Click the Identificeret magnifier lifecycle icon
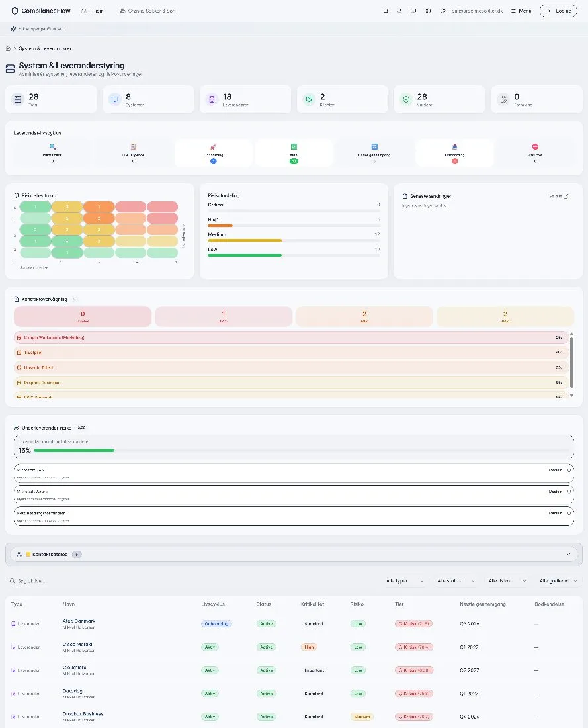This screenshot has height=728, width=588. click(x=52, y=147)
